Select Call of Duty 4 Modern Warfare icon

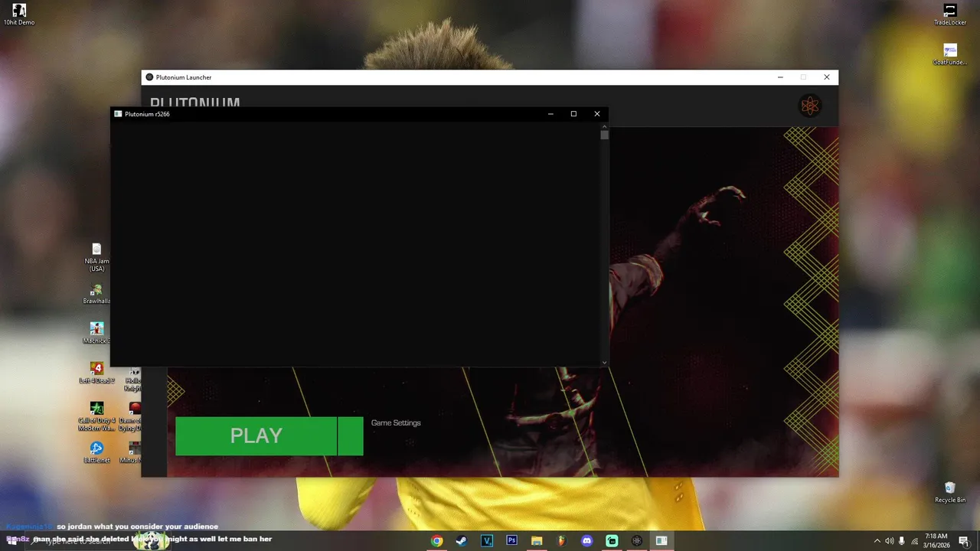(x=96, y=416)
